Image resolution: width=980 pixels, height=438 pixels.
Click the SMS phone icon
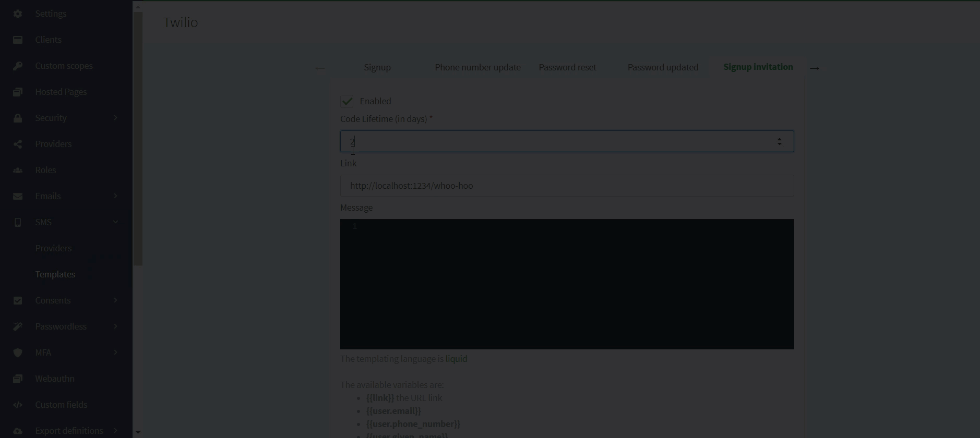click(x=18, y=222)
